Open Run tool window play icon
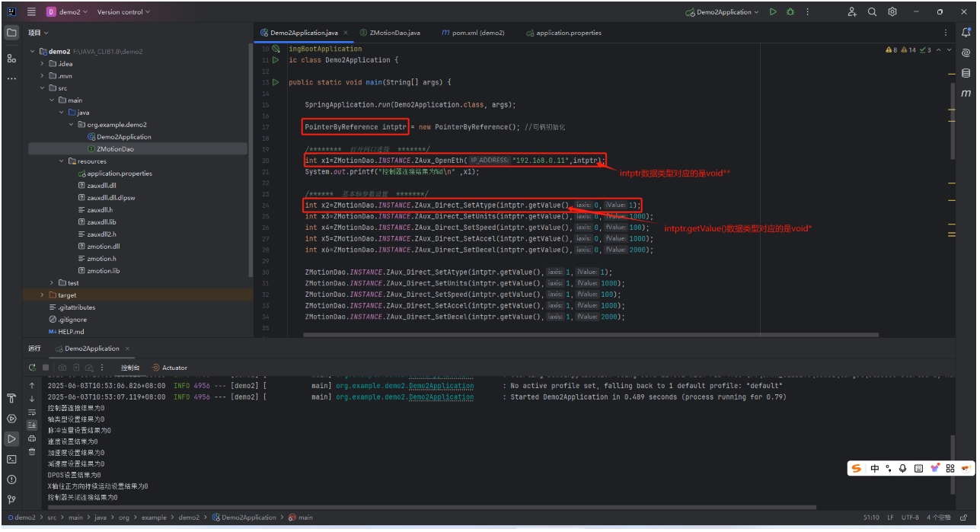Image resolution: width=980 pixels, height=532 pixels. 11,439
